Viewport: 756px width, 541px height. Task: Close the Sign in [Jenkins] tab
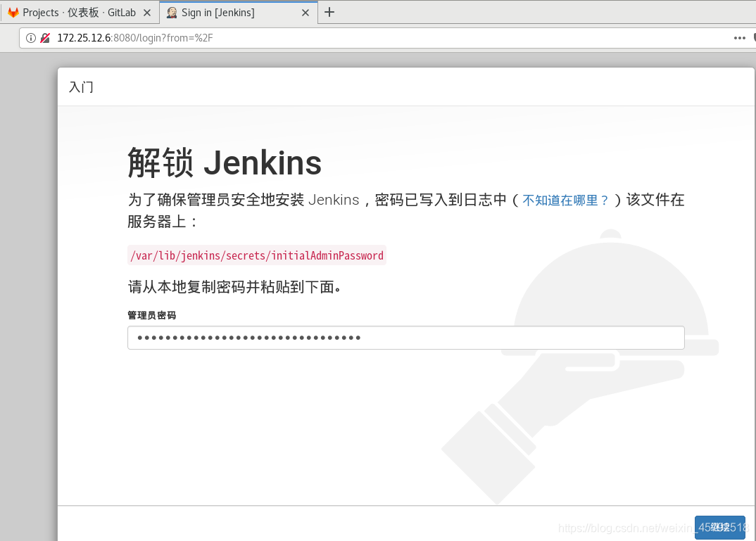click(x=305, y=13)
